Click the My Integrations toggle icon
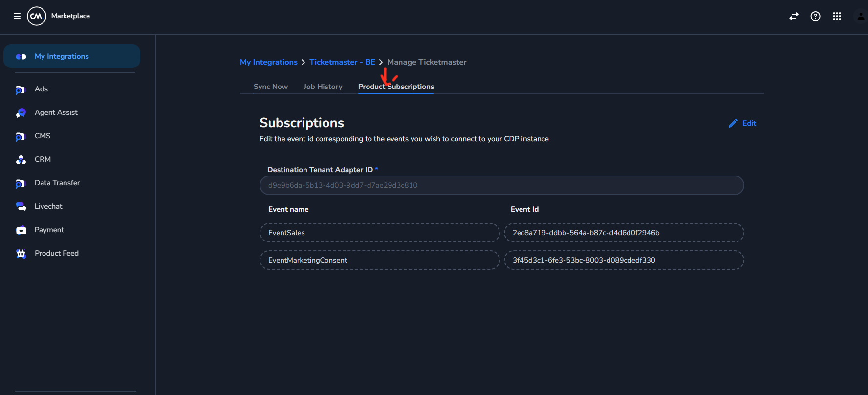The width and height of the screenshot is (868, 395). pyautogui.click(x=21, y=57)
